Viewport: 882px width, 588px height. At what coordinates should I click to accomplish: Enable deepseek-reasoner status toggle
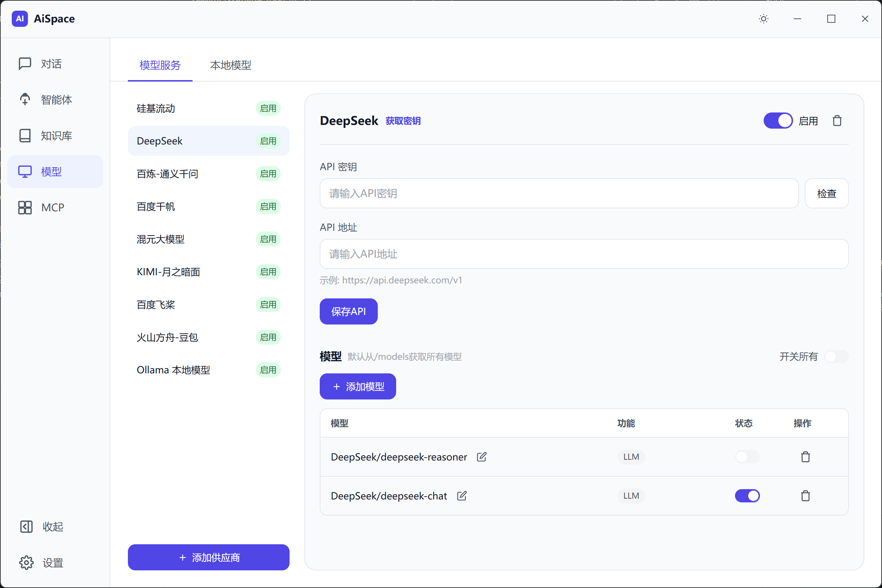747,457
